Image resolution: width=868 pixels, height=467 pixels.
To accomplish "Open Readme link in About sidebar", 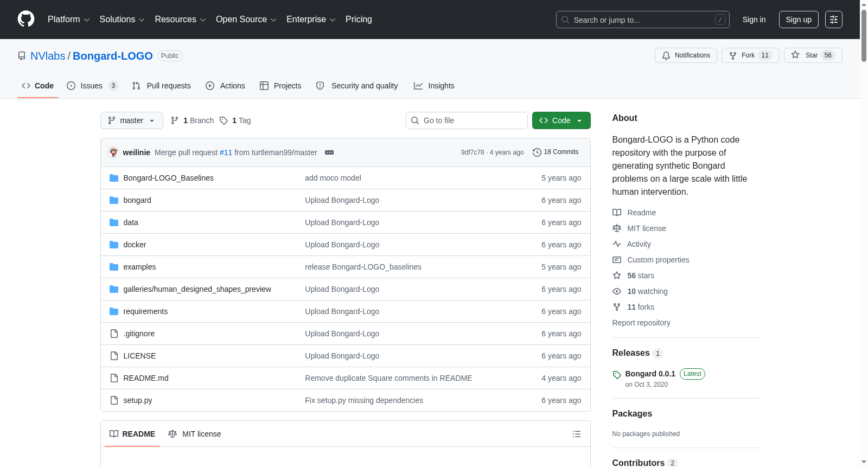I will pyautogui.click(x=634, y=213).
